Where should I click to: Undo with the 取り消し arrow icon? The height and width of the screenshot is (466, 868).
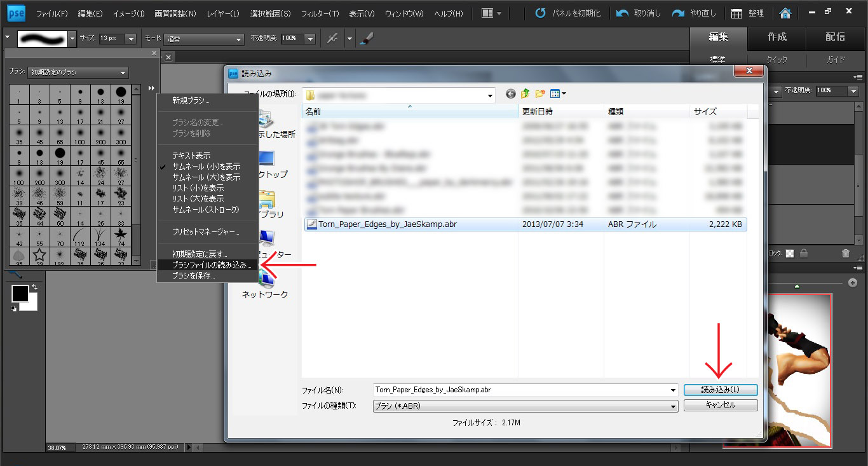coord(623,13)
